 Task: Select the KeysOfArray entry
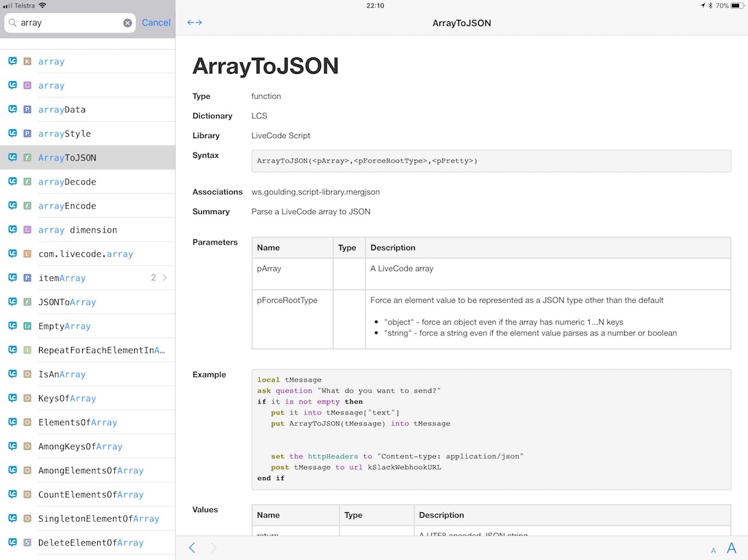[67, 399]
